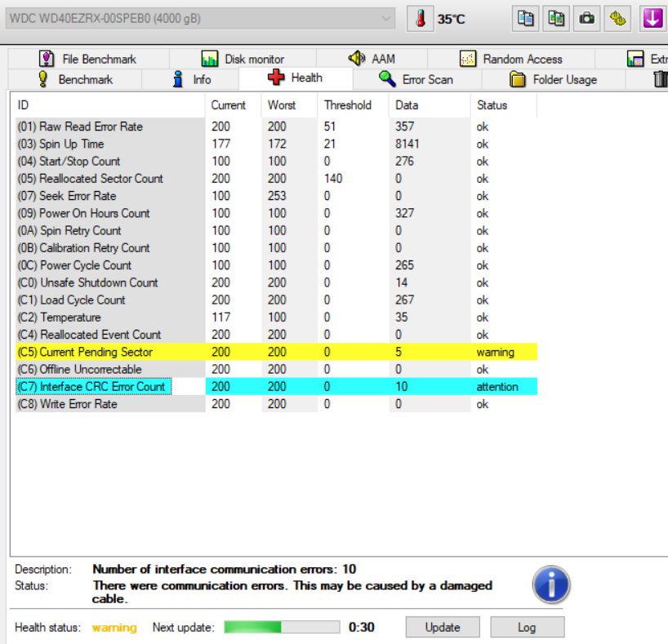Image resolution: width=668 pixels, height=644 pixels.
Task: Select the (0C) Power Cycle Count row
Action: [276, 265]
